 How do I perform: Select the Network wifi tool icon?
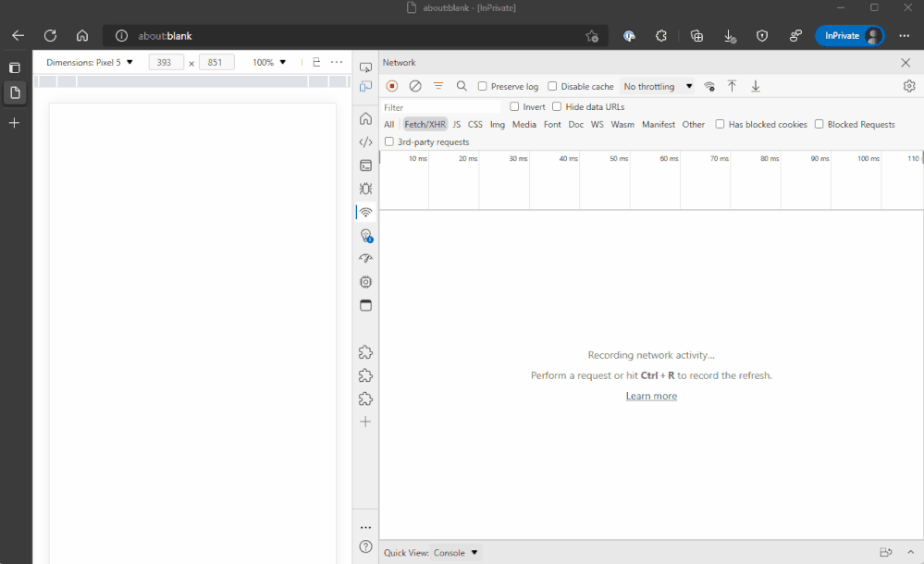pyautogui.click(x=366, y=212)
